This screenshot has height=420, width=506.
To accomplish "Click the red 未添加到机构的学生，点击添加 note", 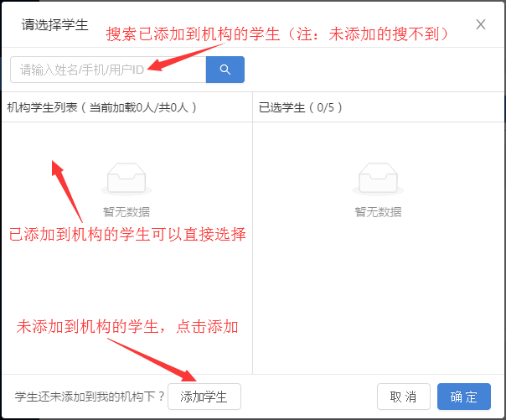I will (x=127, y=327).
